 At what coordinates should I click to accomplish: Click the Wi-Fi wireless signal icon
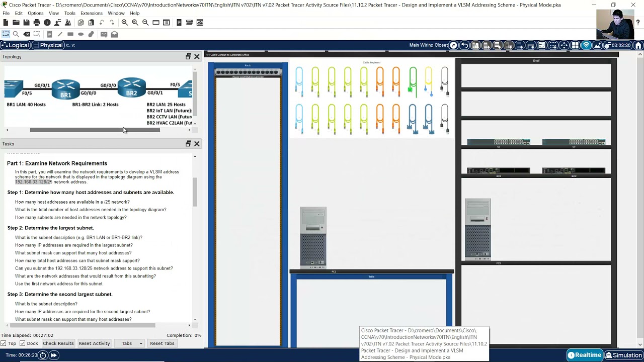coord(586,45)
